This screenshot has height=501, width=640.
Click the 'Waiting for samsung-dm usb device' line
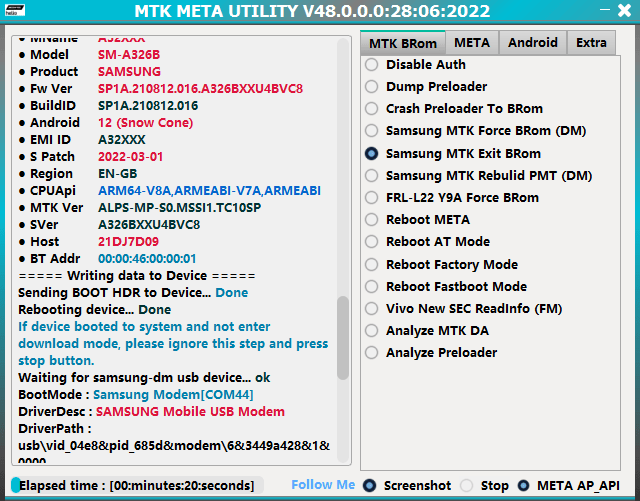(144, 378)
